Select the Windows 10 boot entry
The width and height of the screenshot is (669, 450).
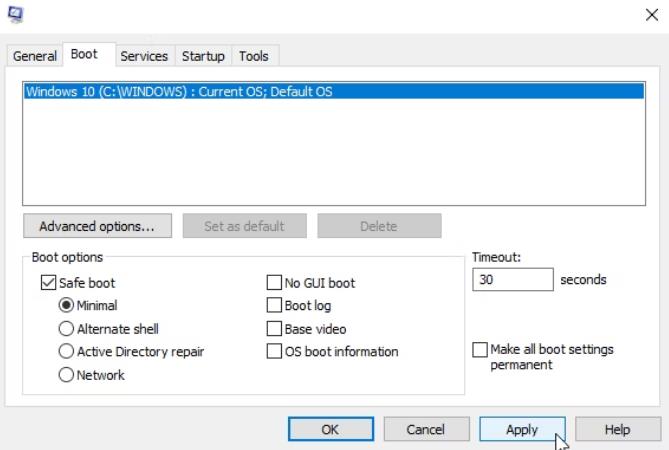(x=334, y=91)
